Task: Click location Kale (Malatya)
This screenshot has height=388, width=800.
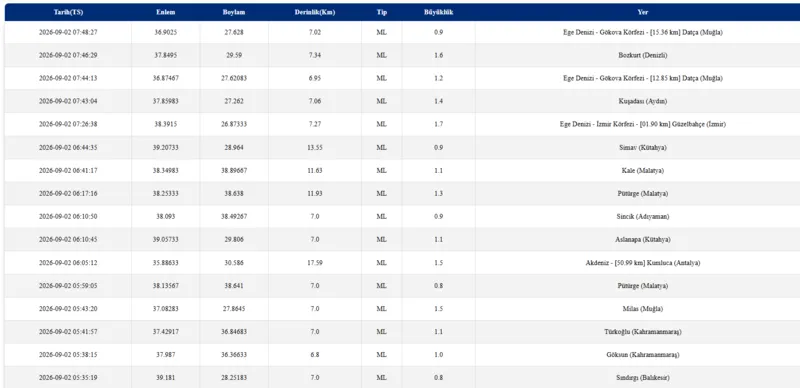Action: 642,171
